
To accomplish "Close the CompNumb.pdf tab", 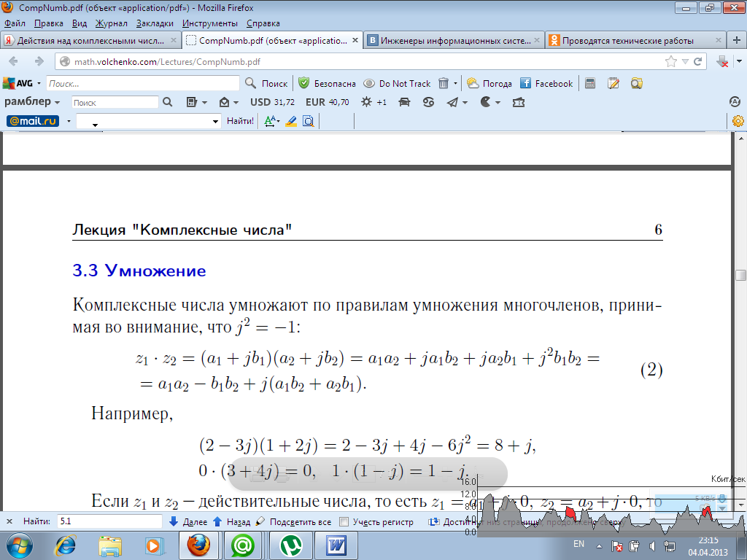I will click(355, 41).
